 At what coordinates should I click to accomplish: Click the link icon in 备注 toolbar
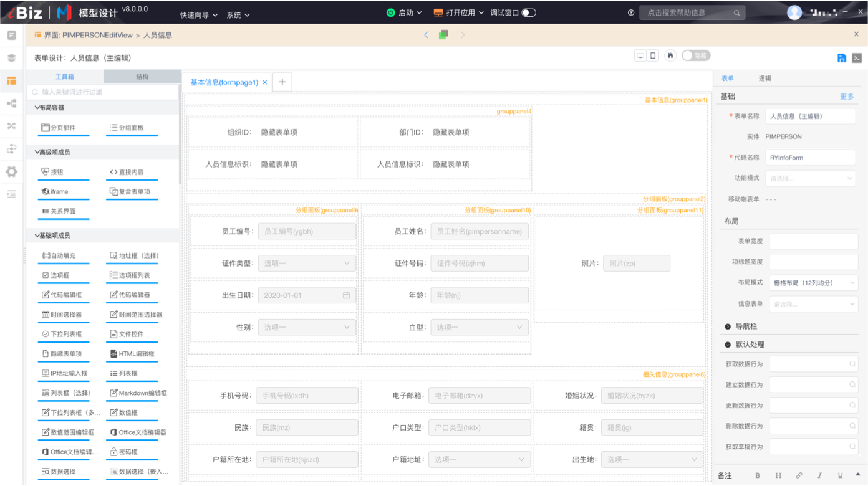point(799,475)
